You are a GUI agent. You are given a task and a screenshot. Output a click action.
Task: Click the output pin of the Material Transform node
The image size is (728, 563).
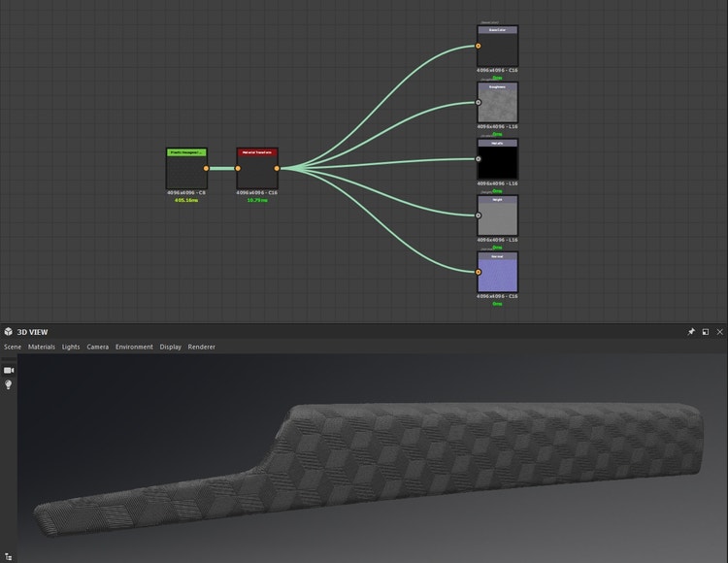coord(277,169)
